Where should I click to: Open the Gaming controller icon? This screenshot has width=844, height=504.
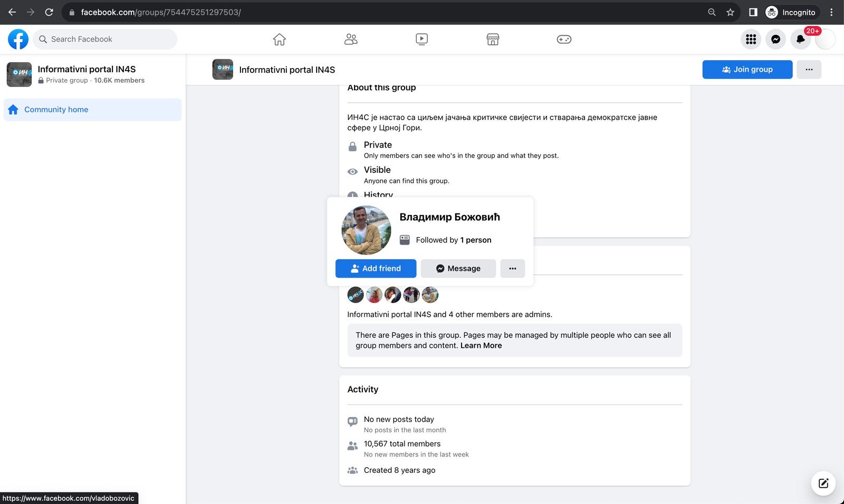[564, 39]
